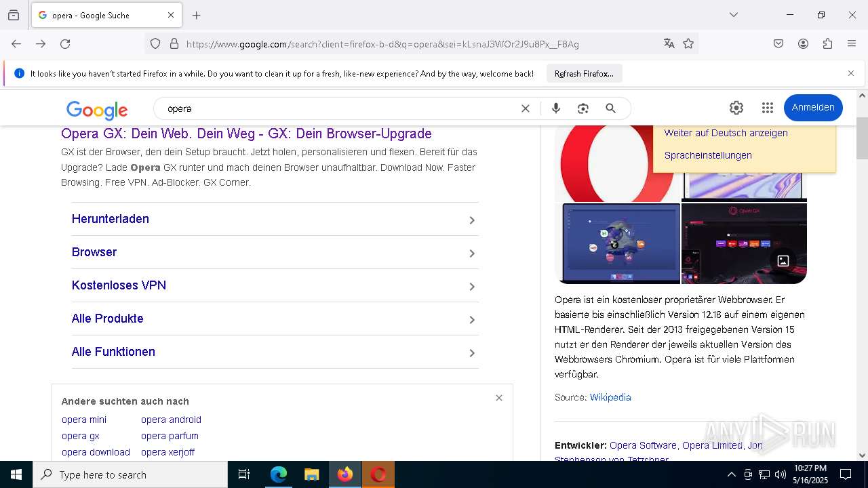The height and width of the screenshot is (488, 868).
Task: Open Firefox account icon
Action: 803,43
